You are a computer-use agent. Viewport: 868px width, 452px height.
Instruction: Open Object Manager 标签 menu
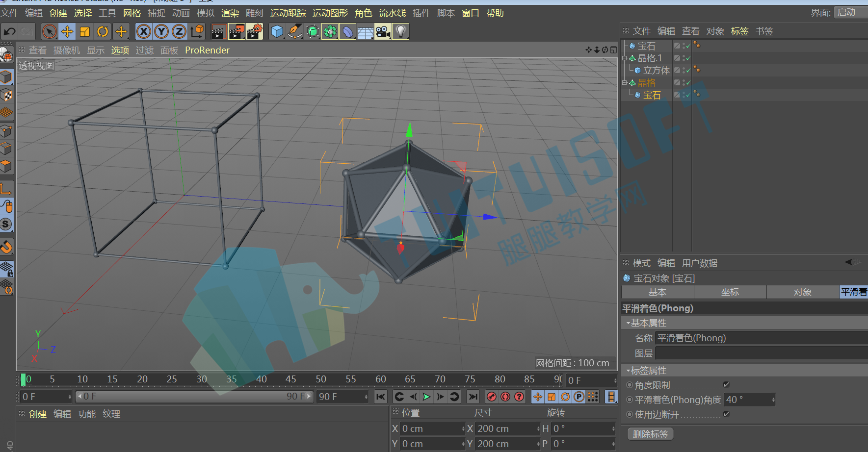point(739,31)
